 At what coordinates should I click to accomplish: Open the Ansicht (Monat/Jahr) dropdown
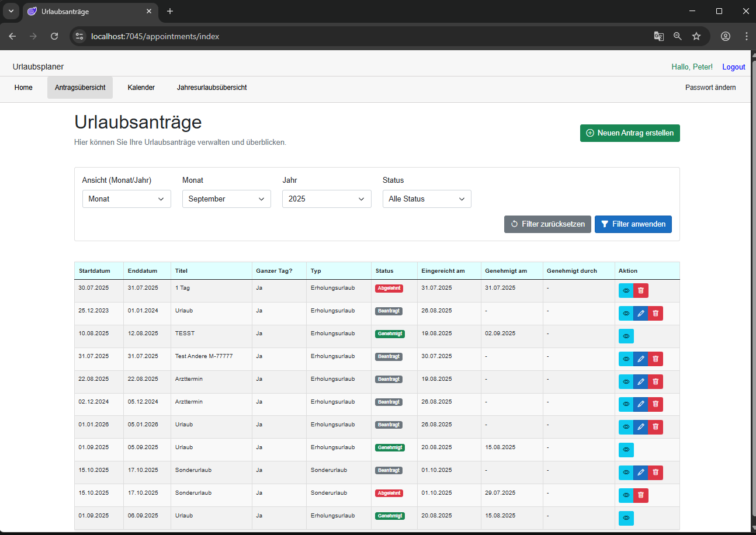point(126,199)
